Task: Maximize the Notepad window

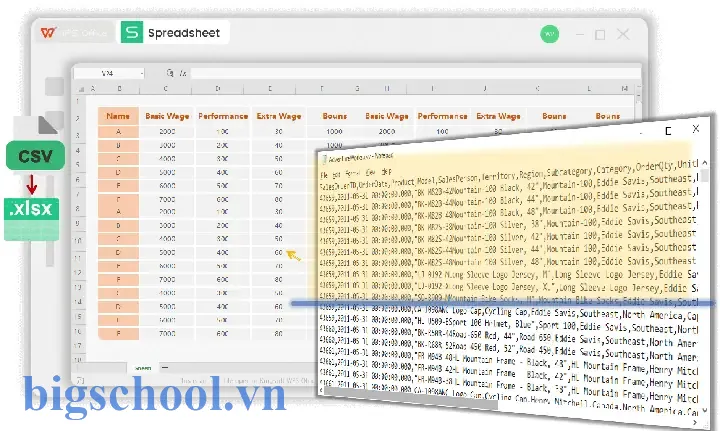Action: pyautogui.click(x=668, y=131)
